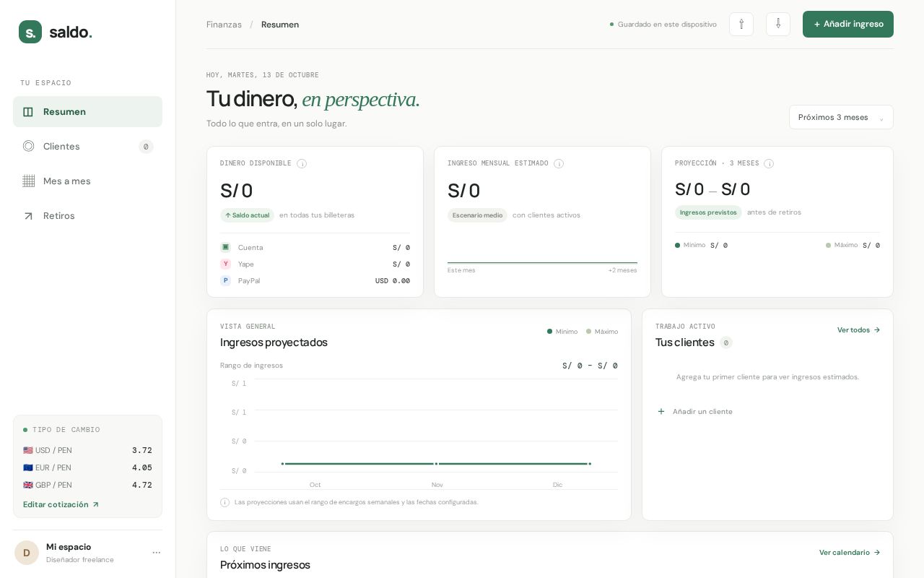Click the saldo logo icon
This screenshot has height=578, width=924.
click(30, 32)
